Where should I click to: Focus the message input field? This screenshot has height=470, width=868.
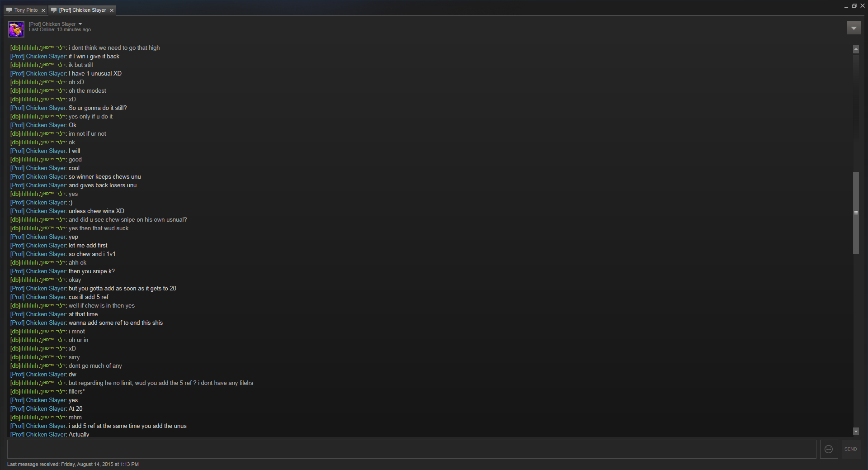pyautogui.click(x=411, y=449)
